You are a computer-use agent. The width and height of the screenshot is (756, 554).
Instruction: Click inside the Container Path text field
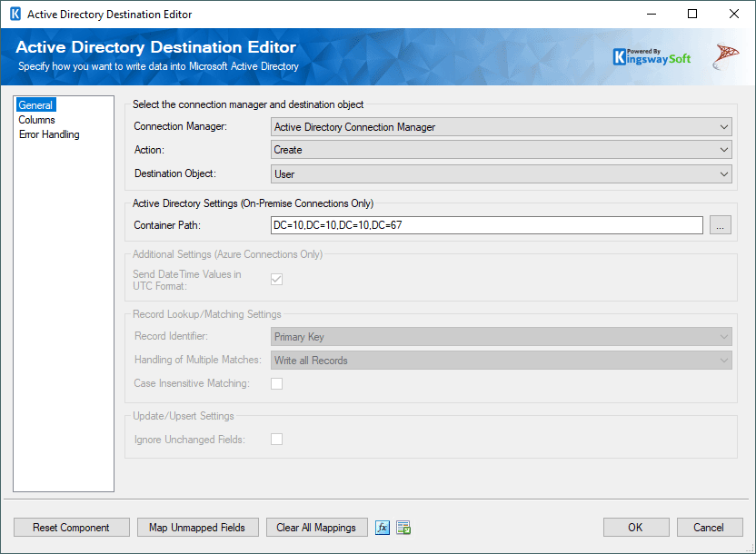click(486, 225)
